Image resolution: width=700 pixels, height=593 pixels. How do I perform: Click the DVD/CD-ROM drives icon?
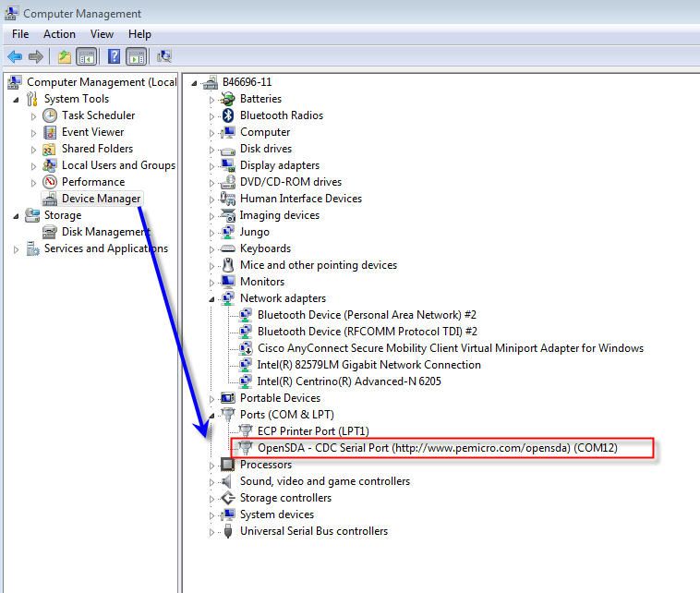(228, 182)
